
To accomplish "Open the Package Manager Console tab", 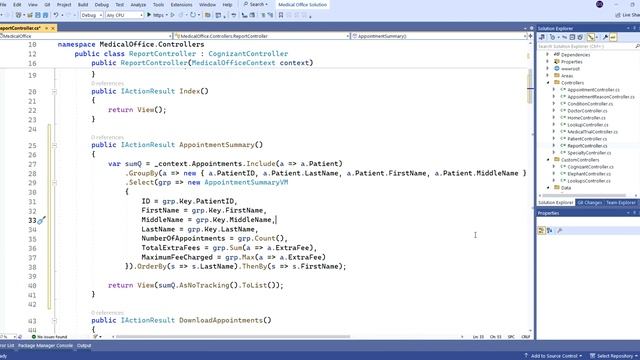I will pos(45,346).
